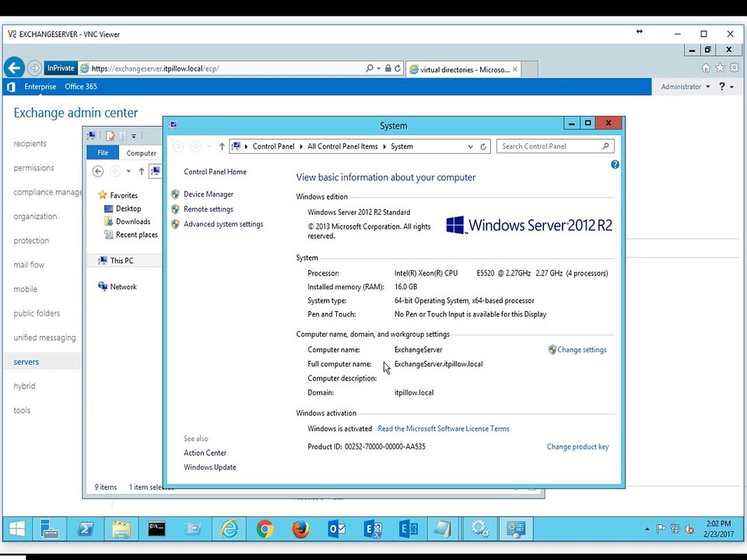Select Desktop in Explorer favorites
The image size is (747, 560).
(128, 208)
